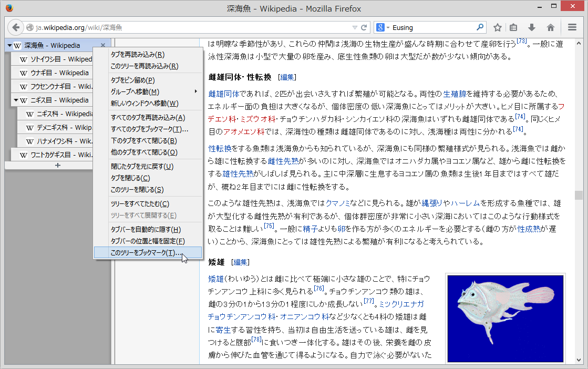This screenshot has height=369, width=588.
Task: Choose 新しいウィンドウへ移動(W)
Action: pyautogui.click(x=148, y=103)
